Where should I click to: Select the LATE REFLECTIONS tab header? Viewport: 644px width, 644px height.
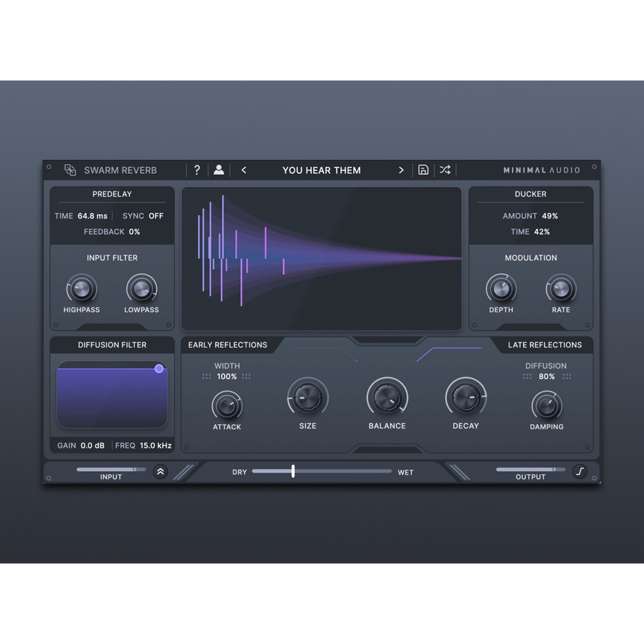click(545, 345)
